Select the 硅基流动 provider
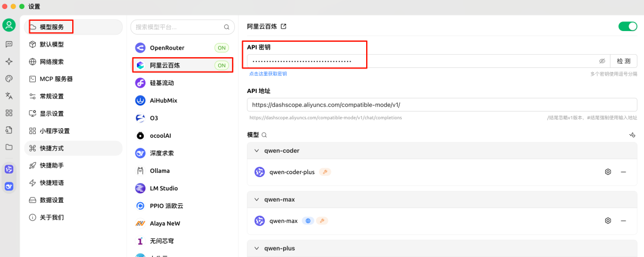644x257 pixels. 162,83
